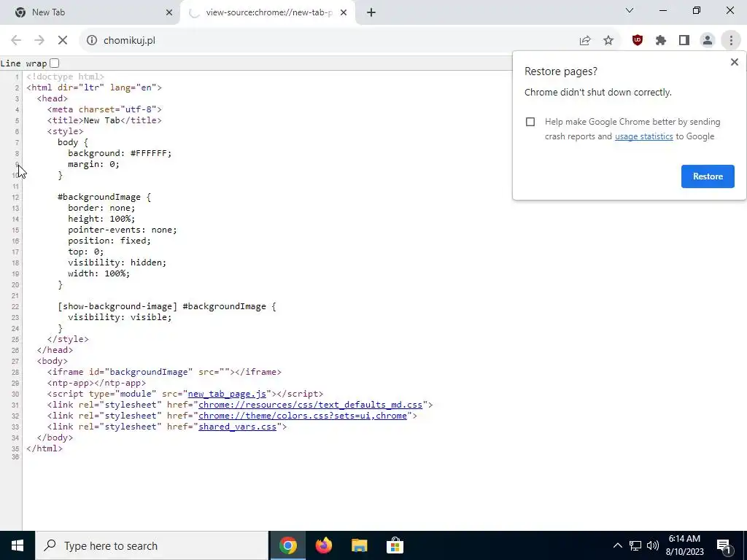Image resolution: width=747 pixels, height=560 pixels.
Task: Open Extensions puzzle icon
Action: (x=661, y=41)
